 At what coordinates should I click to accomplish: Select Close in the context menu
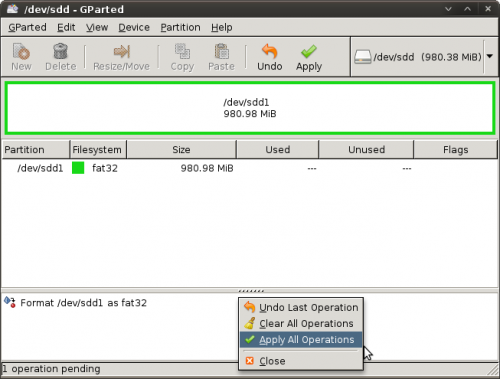(301, 361)
